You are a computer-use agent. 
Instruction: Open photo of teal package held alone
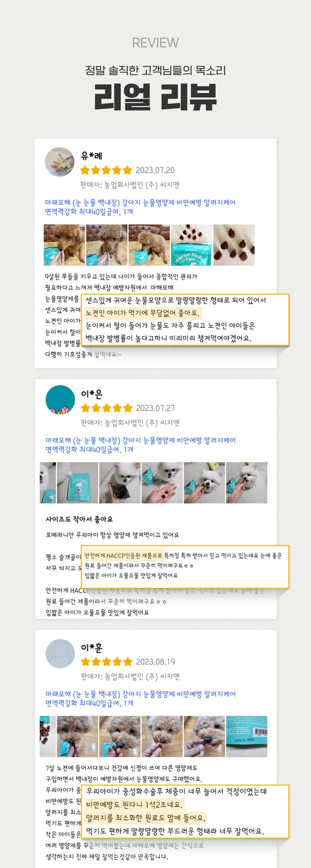[x=77, y=483]
